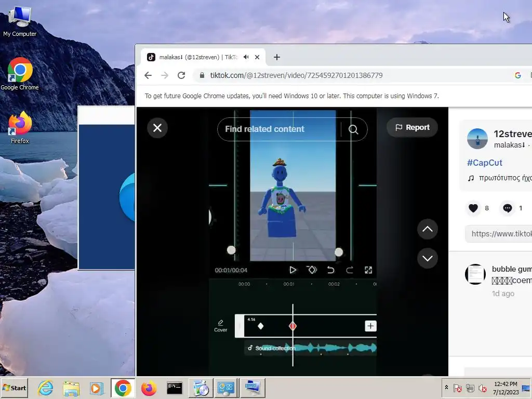Open the clock showing 12:42 PM

click(x=506, y=388)
